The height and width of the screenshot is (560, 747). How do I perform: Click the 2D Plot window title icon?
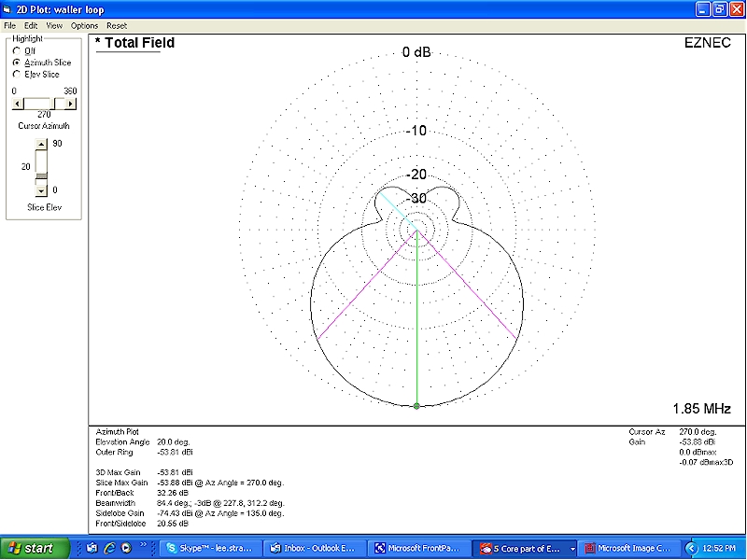pyautogui.click(x=8, y=8)
